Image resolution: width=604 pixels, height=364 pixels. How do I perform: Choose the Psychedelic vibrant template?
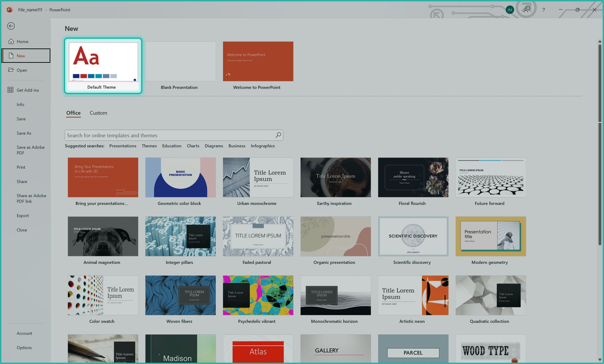click(x=258, y=295)
